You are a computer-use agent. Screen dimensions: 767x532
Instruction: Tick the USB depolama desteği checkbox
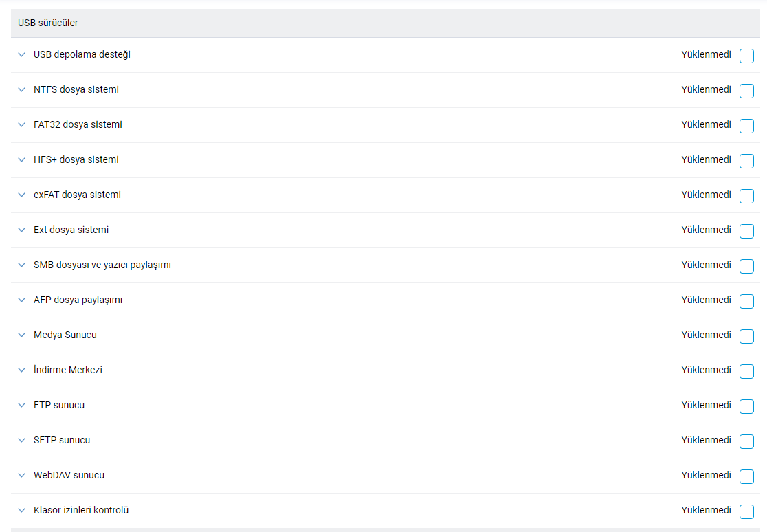point(746,56)
